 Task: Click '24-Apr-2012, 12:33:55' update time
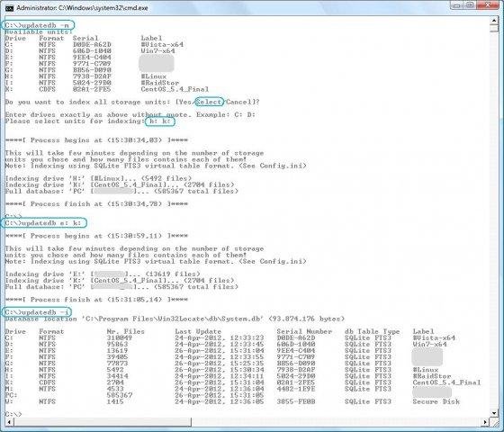[x=220, y=357]
